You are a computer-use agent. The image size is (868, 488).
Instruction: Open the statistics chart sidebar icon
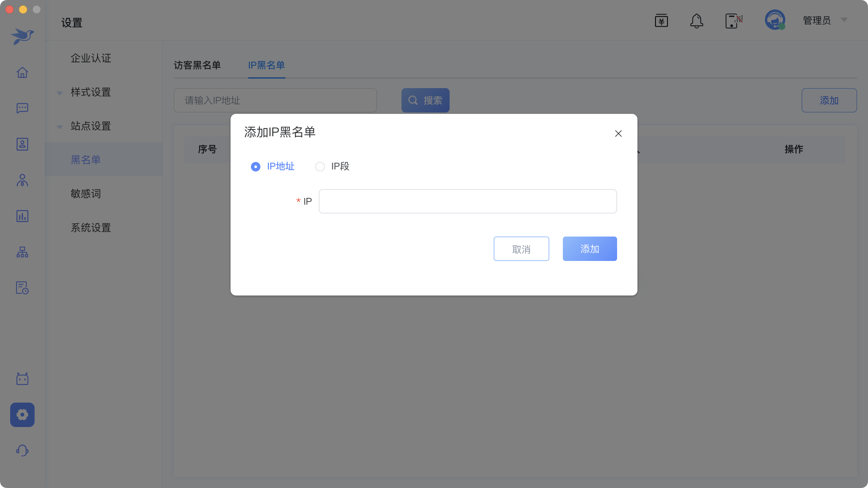coord(22,216)
